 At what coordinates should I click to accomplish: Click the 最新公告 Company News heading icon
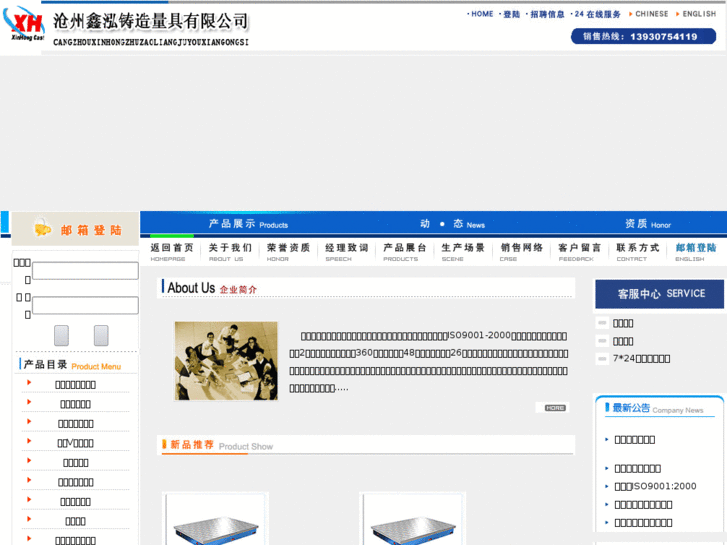click(x=607, y=408)
